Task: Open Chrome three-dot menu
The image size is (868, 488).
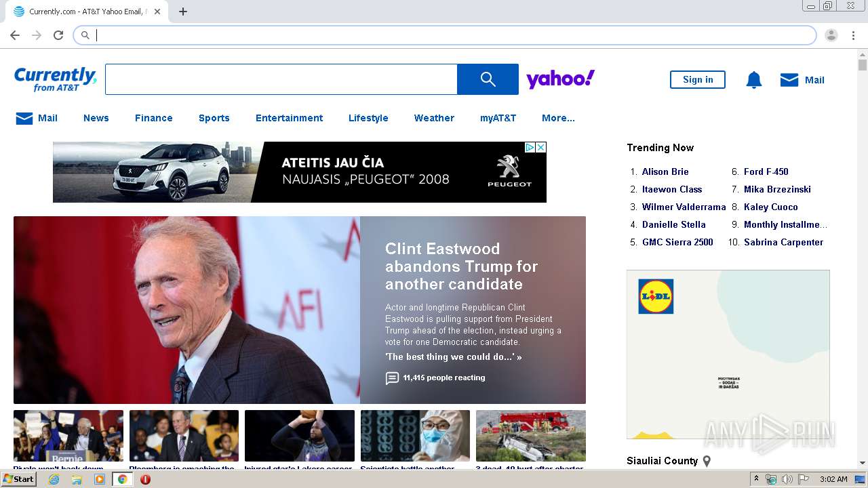Action: pyautogui.click(x=853, y=35)
